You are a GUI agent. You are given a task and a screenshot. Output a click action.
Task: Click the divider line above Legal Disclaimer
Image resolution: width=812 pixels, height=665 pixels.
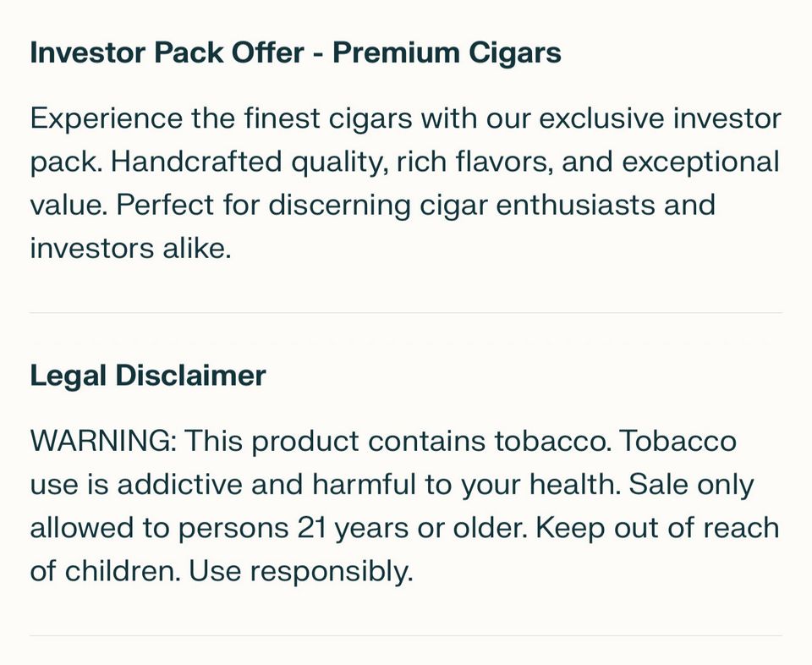[x=406, y=313]
